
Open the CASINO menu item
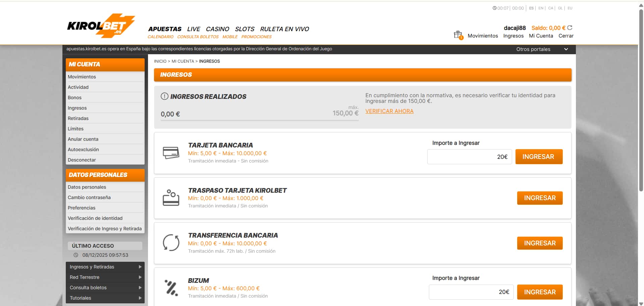[217, 29]
